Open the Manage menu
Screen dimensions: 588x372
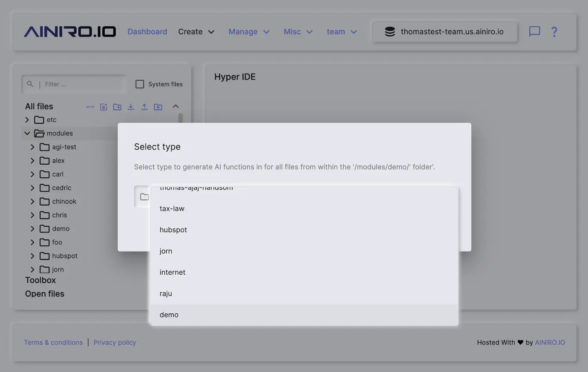pos(249,32)
